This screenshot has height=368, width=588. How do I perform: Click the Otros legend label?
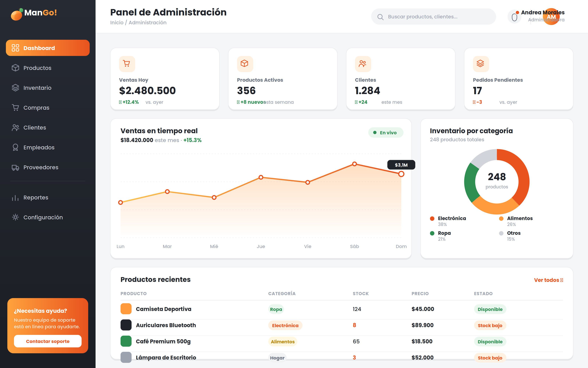pos(514,233)
